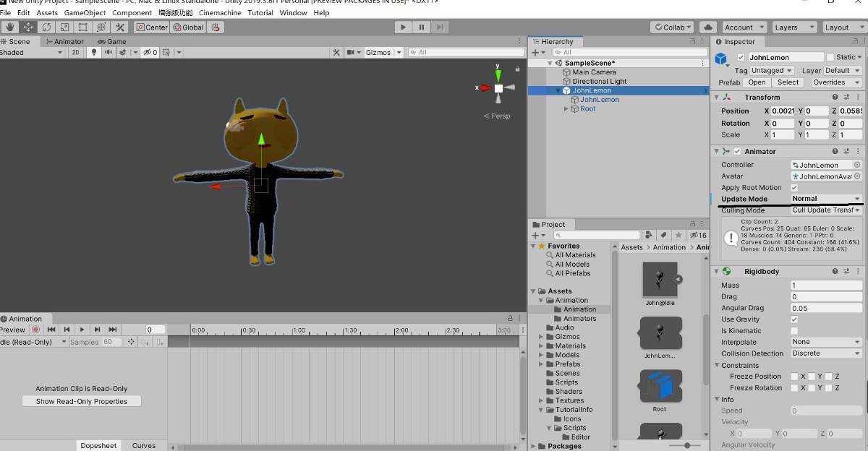868x451 pixels.
Task: Toggle animation record mode button
Action: (x=35, y=330)
